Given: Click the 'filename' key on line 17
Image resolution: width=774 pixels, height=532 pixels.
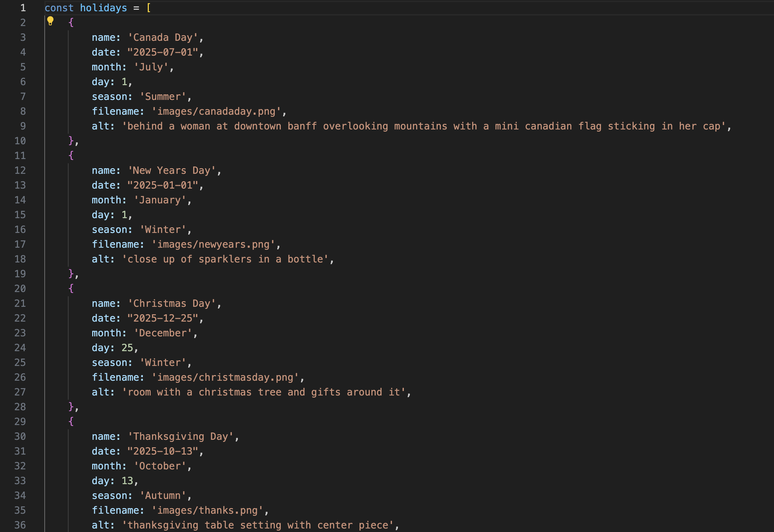Looking at the screenshot, I should tap(115, 244).
